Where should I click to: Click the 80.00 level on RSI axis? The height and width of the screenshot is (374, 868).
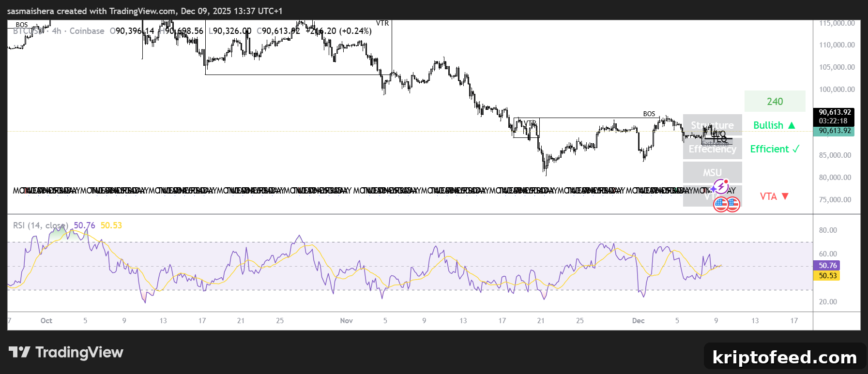[828, 230]
